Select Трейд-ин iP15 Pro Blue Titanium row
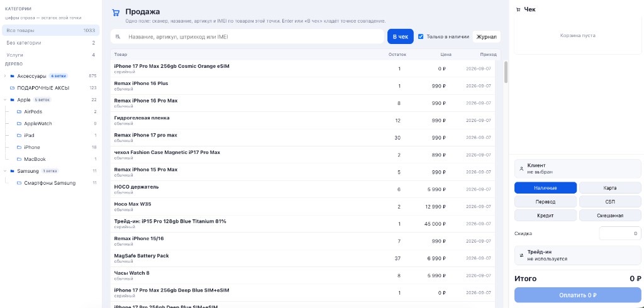This screenshot has height=308, width=644. [x=303, y=224]
